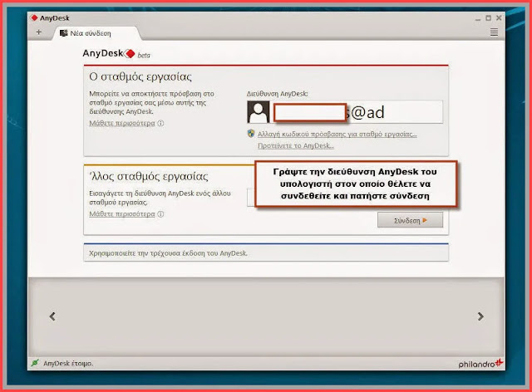The width and height of the screenshot is (532, 392).
Task: Click the AnyDesk title bar icon
Action: click(x=34, y=17)
